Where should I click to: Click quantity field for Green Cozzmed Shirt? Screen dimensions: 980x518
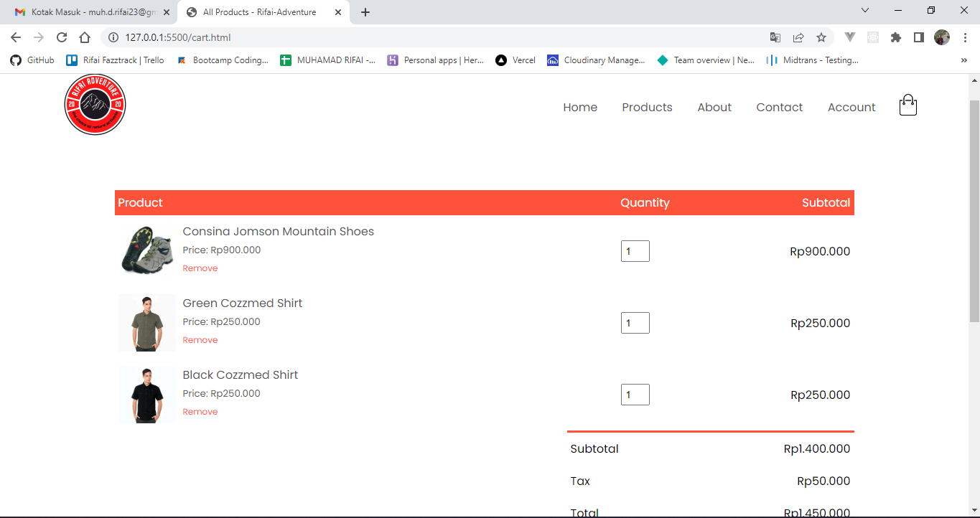coord(635,323)
